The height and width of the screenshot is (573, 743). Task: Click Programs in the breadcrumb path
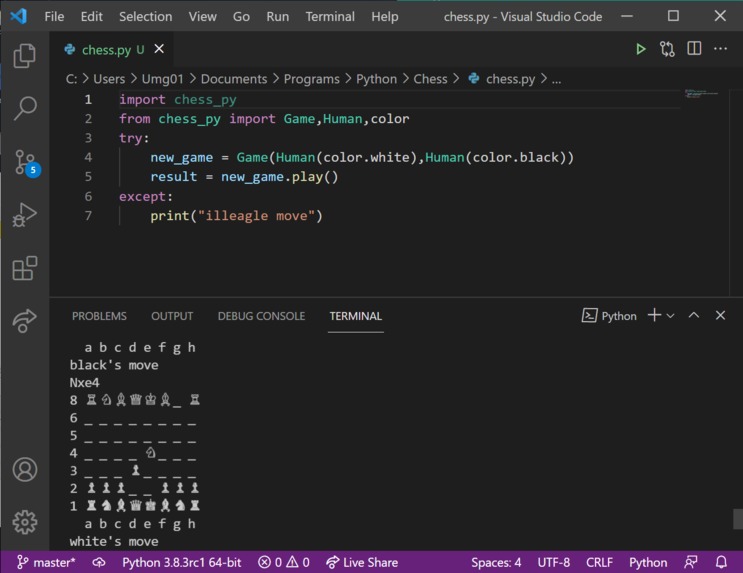coord(311,79)
